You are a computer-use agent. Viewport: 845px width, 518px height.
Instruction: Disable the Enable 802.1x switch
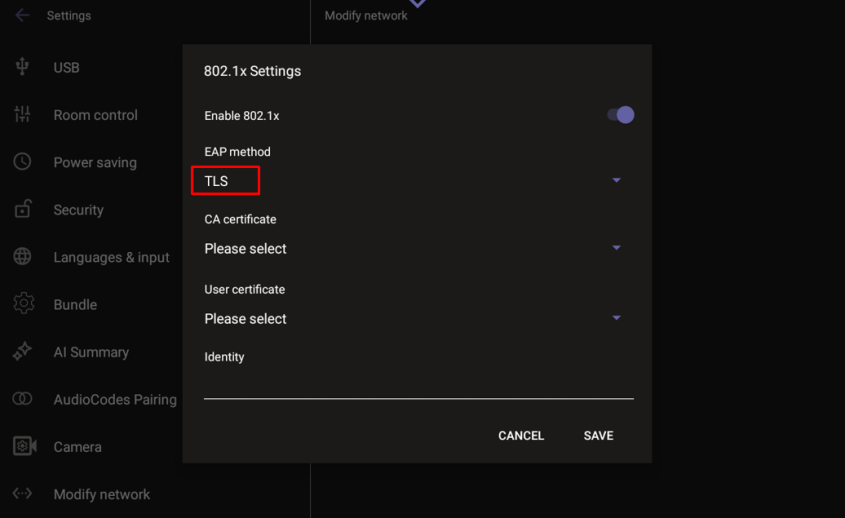(621, 115)
